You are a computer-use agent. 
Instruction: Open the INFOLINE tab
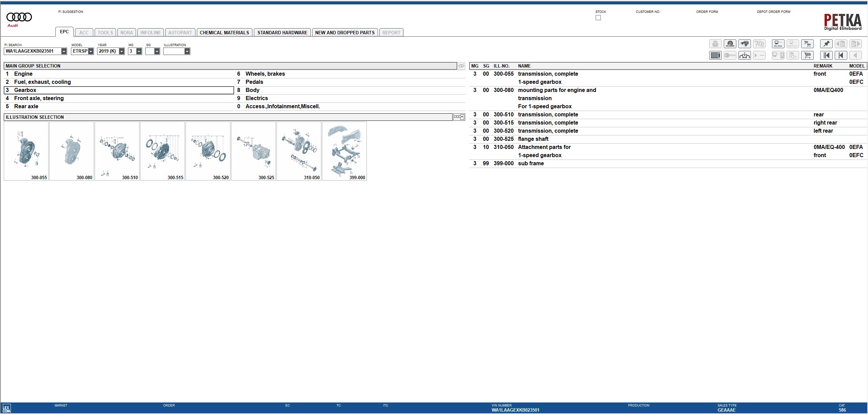(151, 33)
